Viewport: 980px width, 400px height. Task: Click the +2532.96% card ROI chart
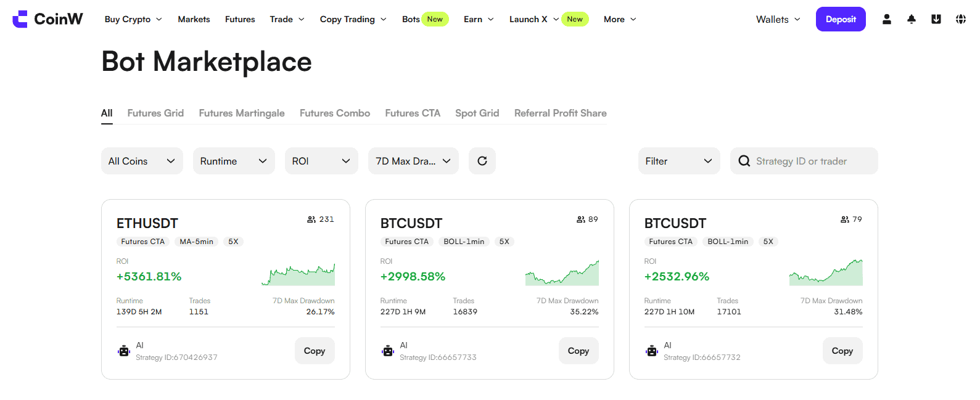tap(826, 272)
